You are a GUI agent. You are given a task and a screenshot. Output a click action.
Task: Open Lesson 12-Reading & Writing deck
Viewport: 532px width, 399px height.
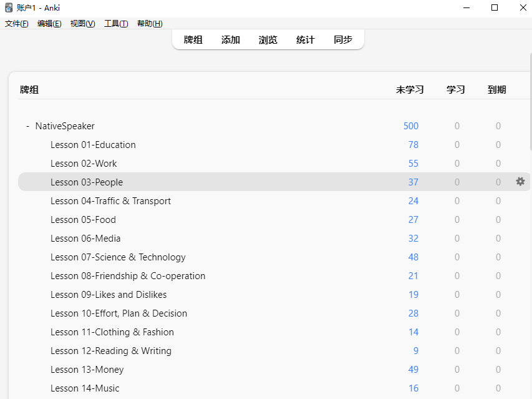(111, 350)
